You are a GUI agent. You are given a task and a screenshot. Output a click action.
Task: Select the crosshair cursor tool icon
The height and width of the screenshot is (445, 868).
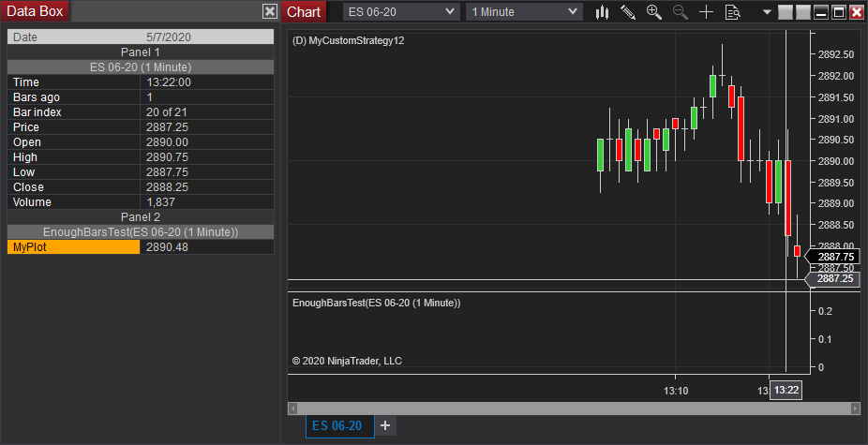(707, 11)
